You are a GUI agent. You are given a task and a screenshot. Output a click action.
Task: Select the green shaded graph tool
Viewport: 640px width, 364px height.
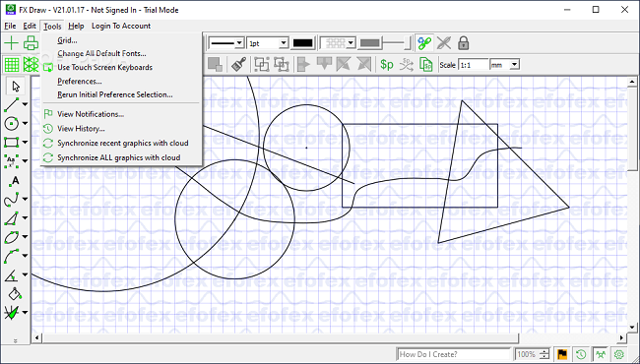[x=12, y=313]
